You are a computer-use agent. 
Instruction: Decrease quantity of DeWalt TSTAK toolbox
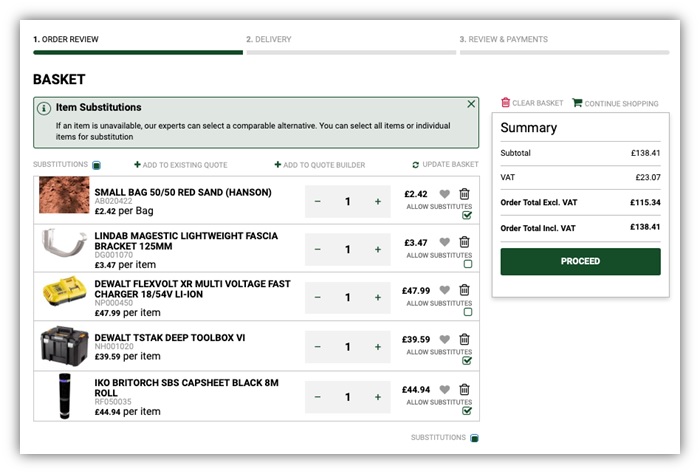point(317,347)
